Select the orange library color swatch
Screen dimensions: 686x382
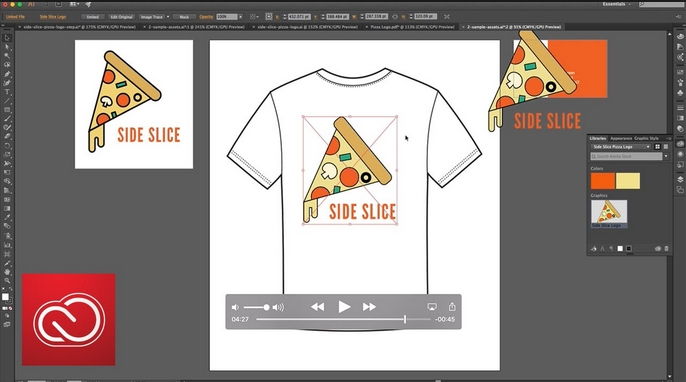pyautogui.click(x=602, y=181)
